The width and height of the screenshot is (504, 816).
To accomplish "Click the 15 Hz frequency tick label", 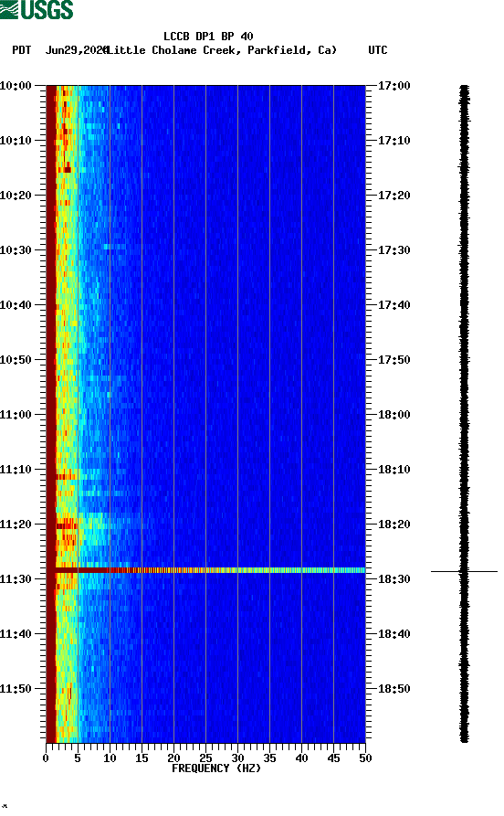I will click(x=142, y=758).
